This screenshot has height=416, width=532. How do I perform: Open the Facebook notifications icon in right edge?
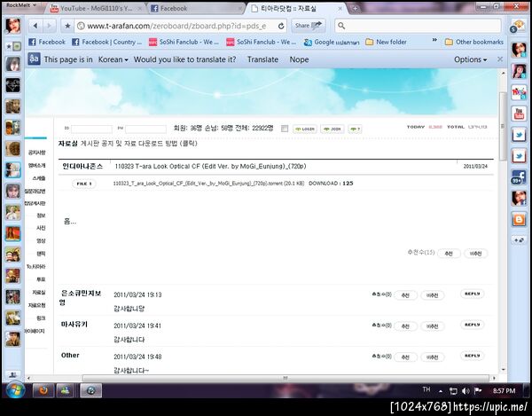[519, 177]
